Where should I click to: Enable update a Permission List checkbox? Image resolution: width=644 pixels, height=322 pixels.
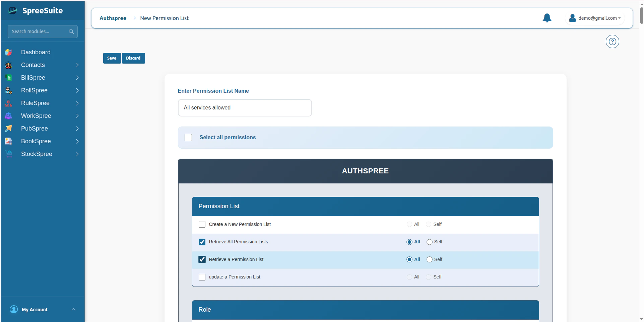pos(202,277)
